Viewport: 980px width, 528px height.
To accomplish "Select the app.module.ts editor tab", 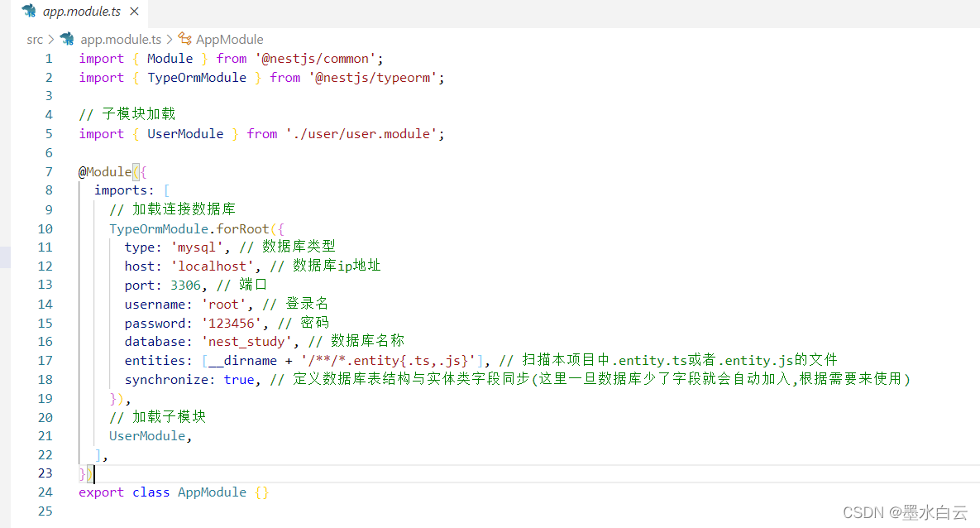I will tap(80, 12).
